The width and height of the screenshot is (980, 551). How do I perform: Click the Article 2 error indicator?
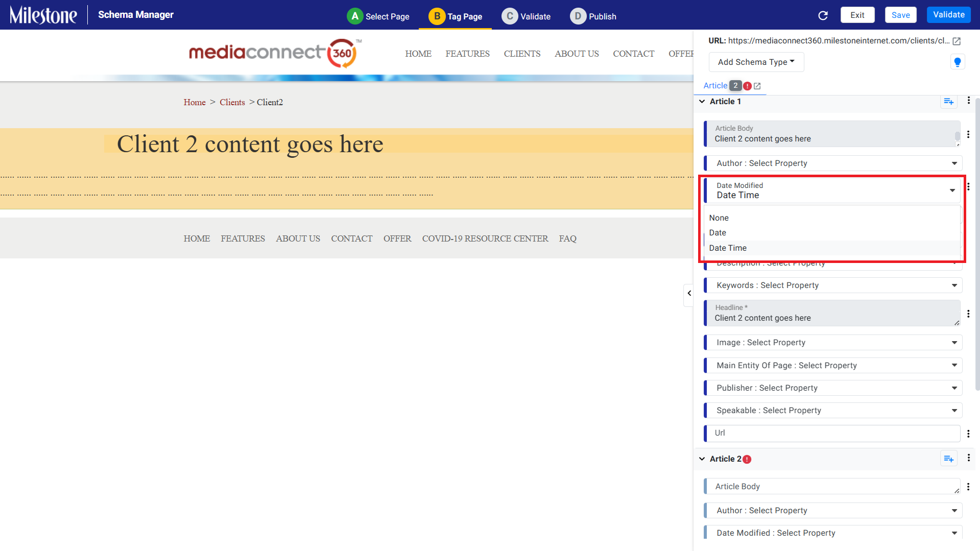click(747, 459)
